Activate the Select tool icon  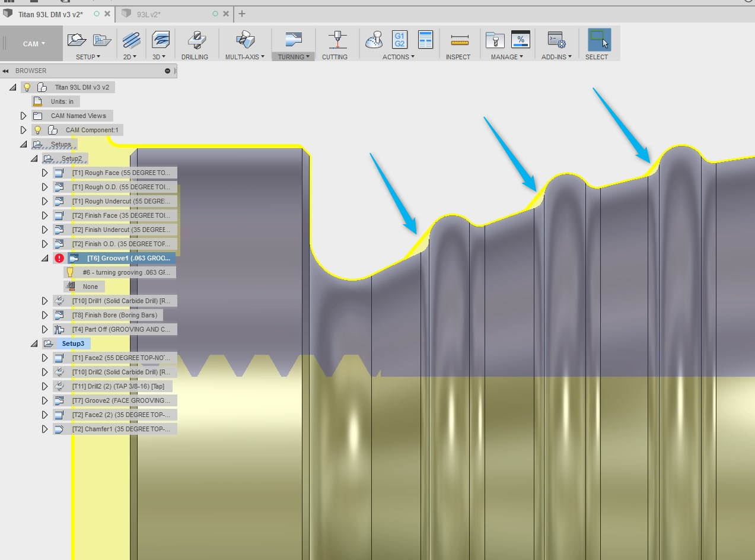click(x=599, y=40)
